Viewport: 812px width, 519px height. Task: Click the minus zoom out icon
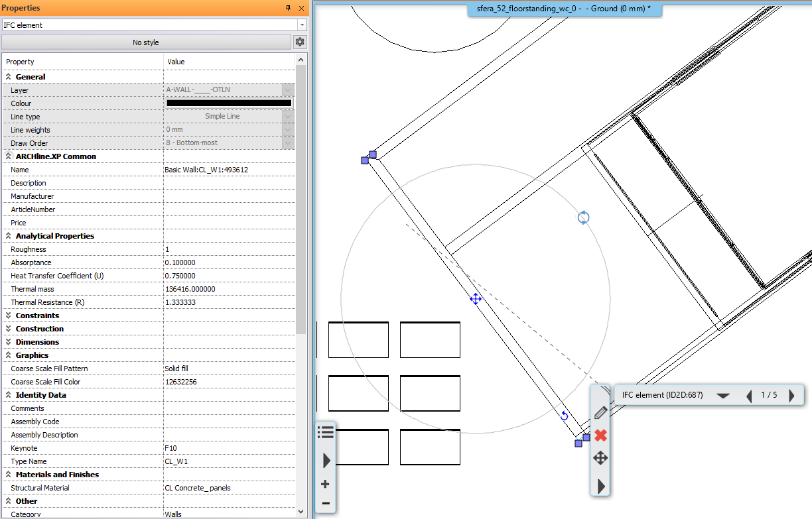pos(326,504)
